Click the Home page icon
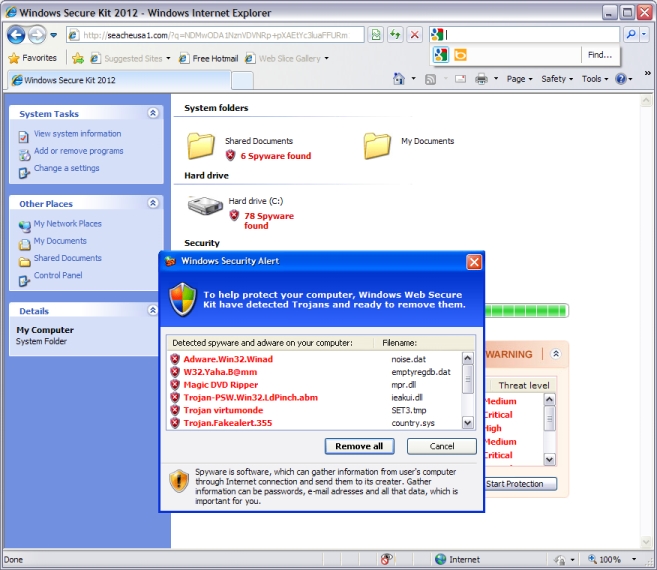This screenshot has height=570, width=657. point(398,79)
